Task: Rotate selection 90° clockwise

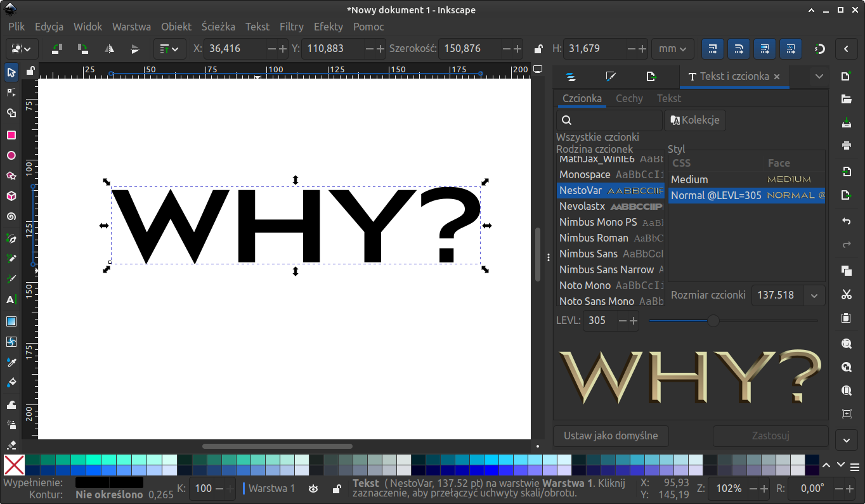Action: [x=82, y=48]
